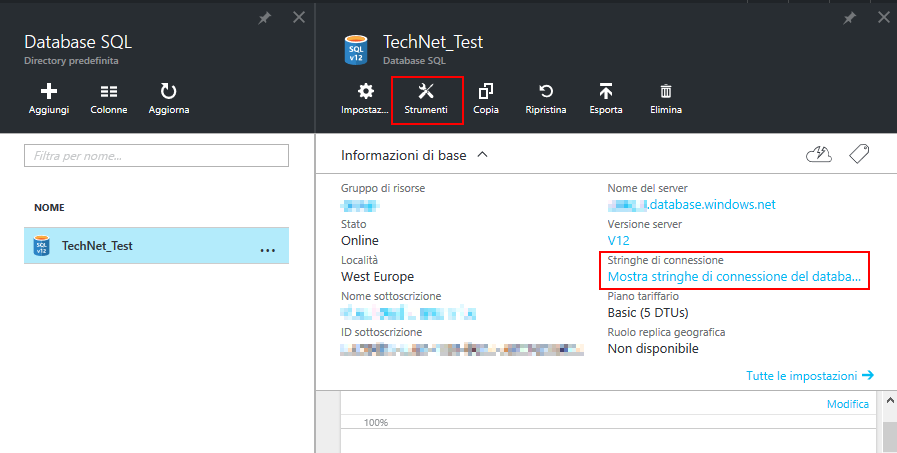Click the Aggiungi plus icon
The width and height of the screenshot is (897, 453).
pyautogui.click(x=49, y=92)
